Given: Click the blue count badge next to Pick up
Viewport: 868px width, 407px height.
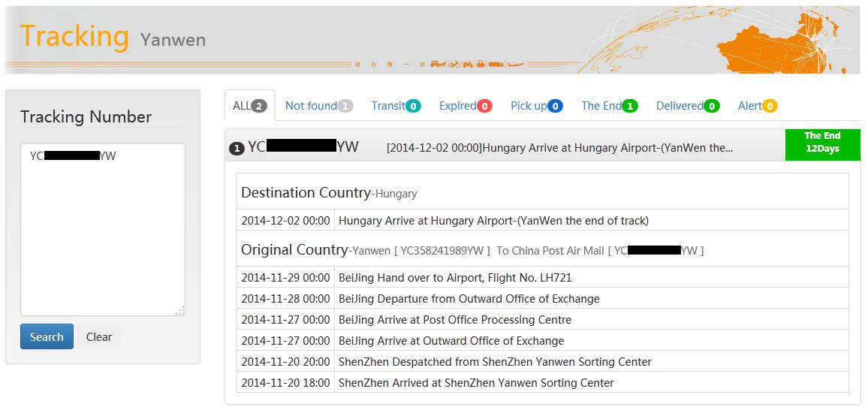Looking at the screenshot, I should coord(555,106).
